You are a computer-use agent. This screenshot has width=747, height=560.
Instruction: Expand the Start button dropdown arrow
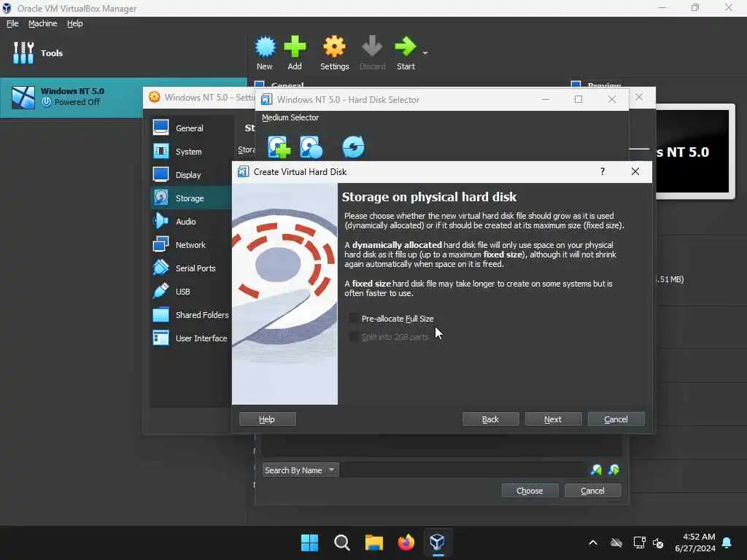tap(425, 52)
